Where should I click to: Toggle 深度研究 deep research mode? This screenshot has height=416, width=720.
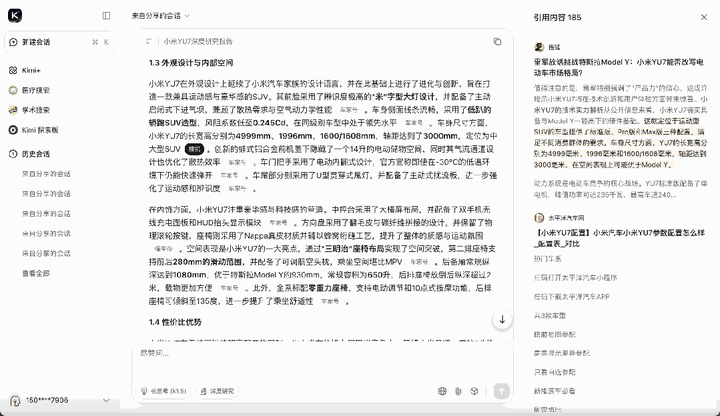coord(217,391)
